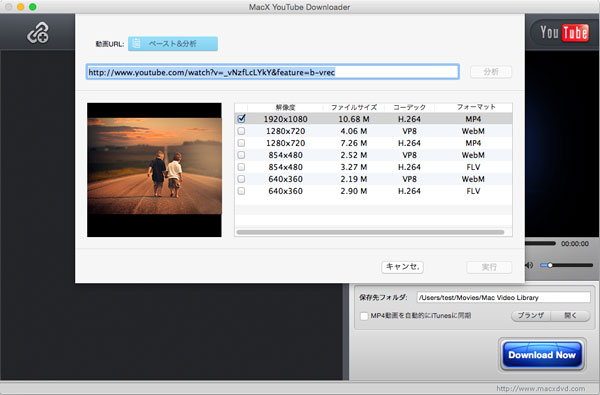
Task: Click the volume speaker icon
Action: (x=529, y=265)
